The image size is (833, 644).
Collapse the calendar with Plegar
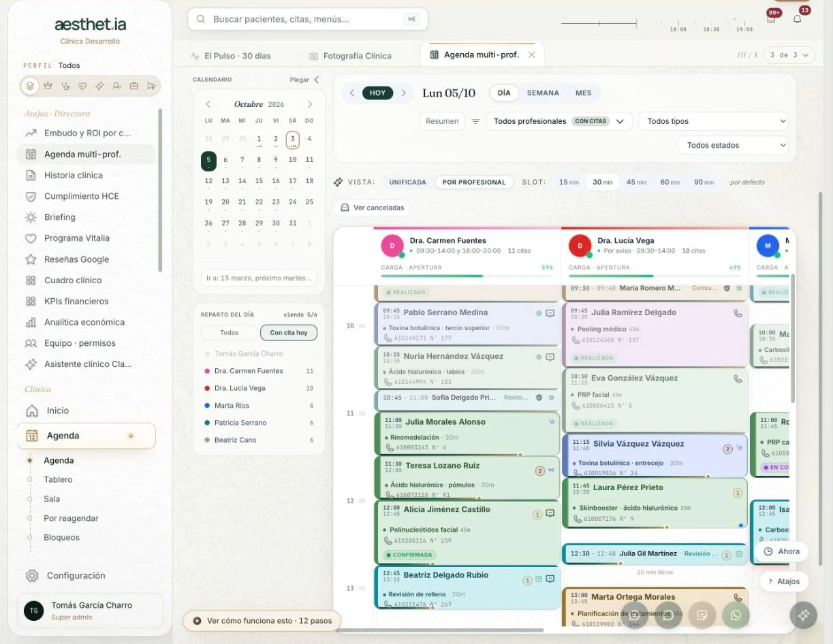click(x=304, y=80)
